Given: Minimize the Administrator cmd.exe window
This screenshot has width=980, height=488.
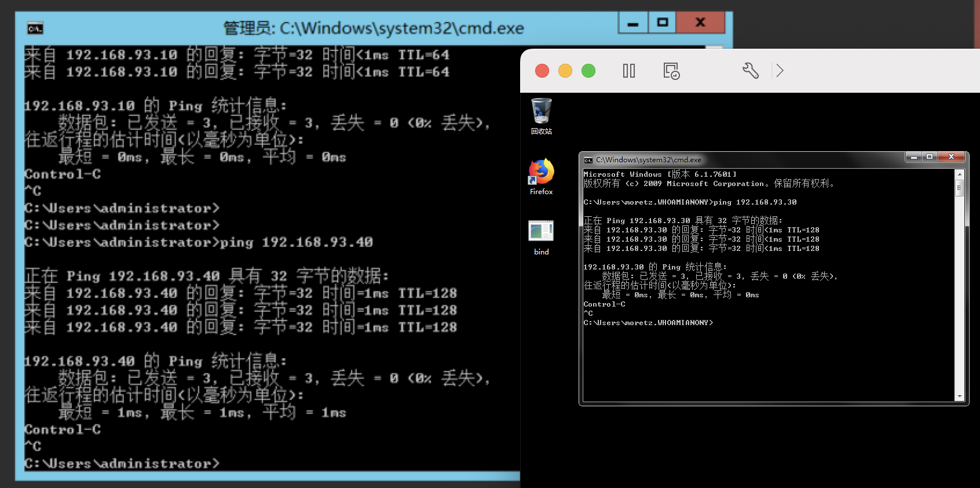Looking at the screenshot, I should 633,23.
